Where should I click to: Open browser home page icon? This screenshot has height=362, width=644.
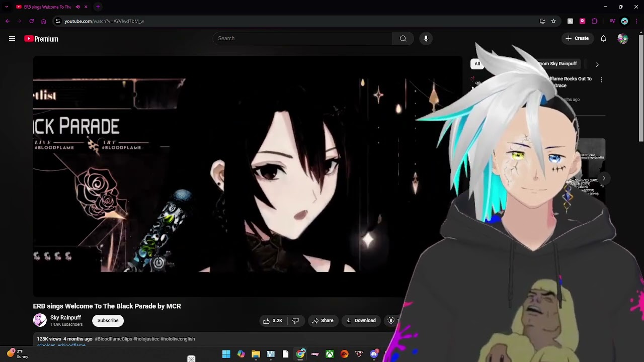tap(44, 21)
